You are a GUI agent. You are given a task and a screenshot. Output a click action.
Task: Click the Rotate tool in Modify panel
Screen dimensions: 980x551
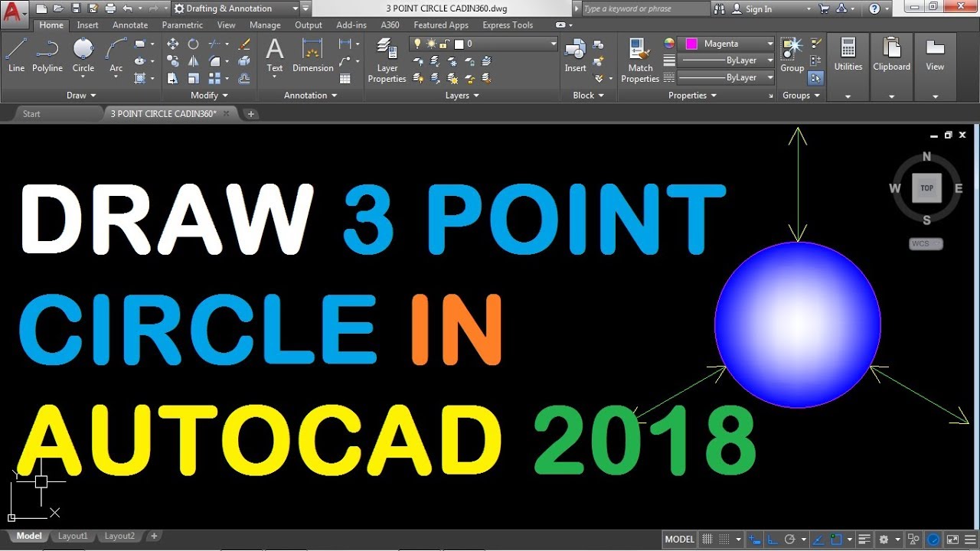tap(194, 44)
